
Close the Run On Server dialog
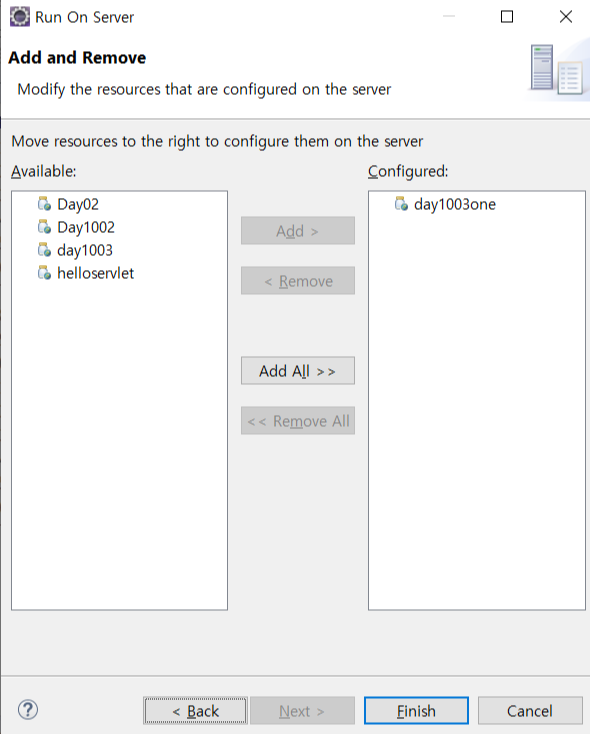[x=566, y=17]
